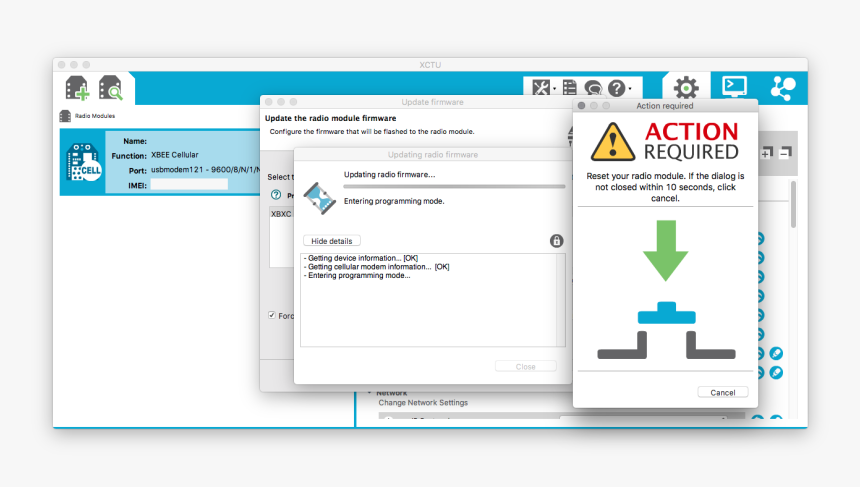Viewport: 860px width, 487px height.
Task: Select 'Getting device information... [OK]' log line
Action: [361, 258]
